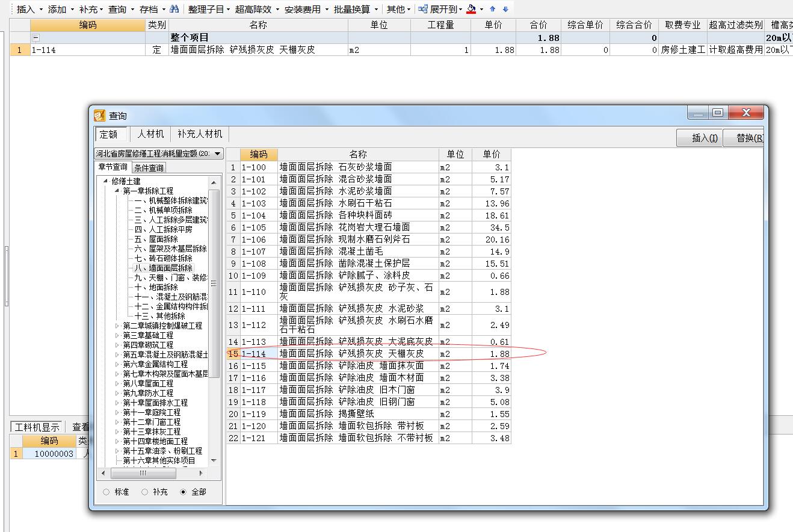
Task: Expand the 第二章城镇控制爆破工程 node
Action: (117, 326)
